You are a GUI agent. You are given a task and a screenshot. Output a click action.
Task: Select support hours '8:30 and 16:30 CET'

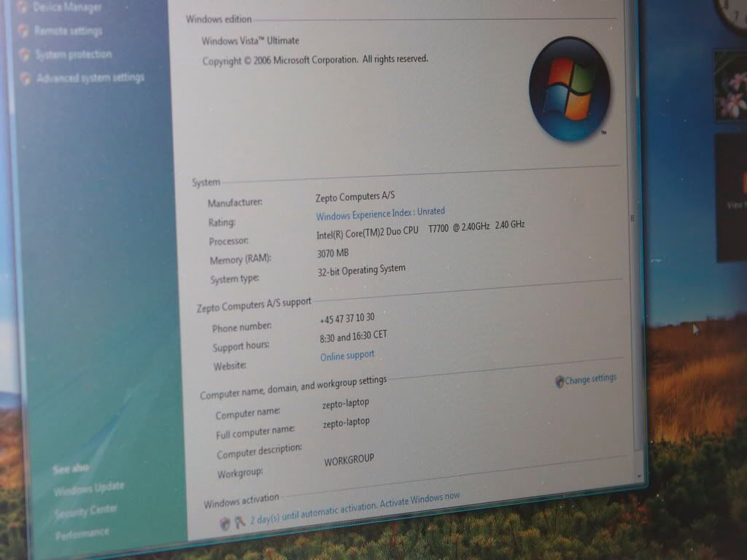click(353, 336)
